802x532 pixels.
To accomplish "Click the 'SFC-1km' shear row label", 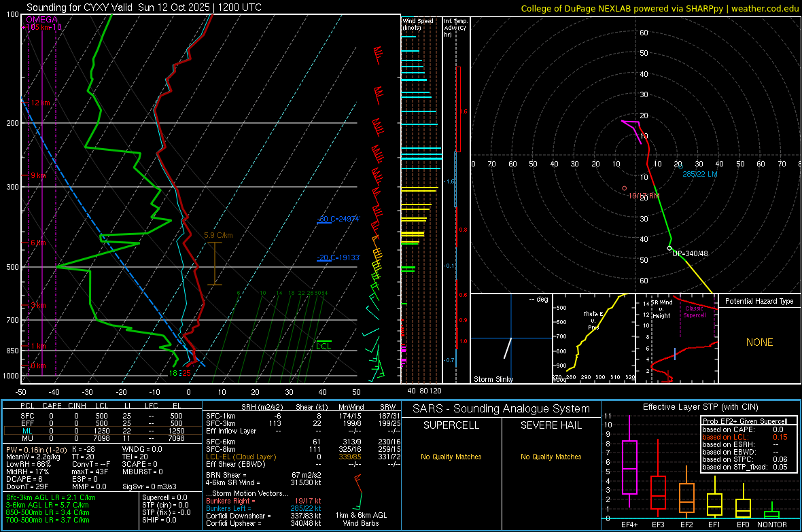I will point(221,416).
